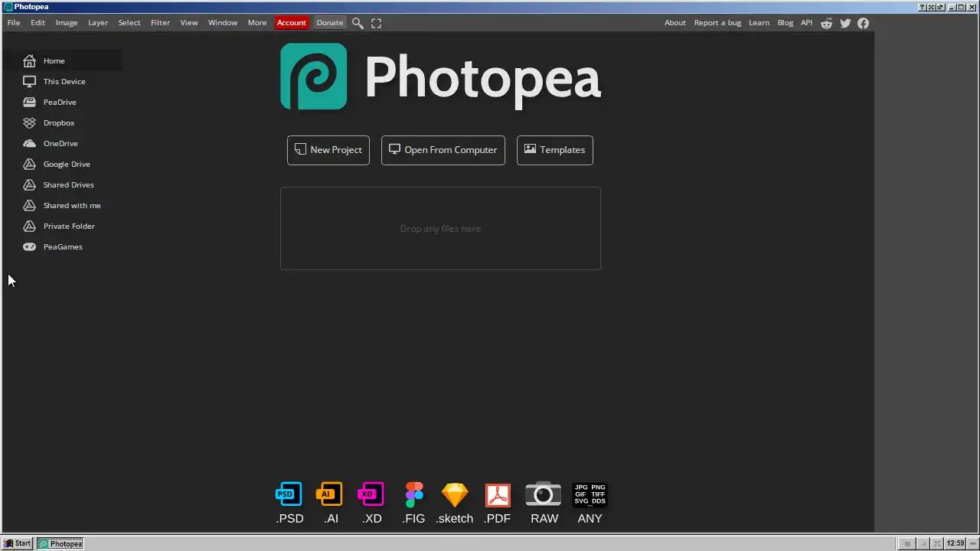Go to Home in sidebar
The width and height of the screenshot is (980, 551).
click(x=63, y=60)
